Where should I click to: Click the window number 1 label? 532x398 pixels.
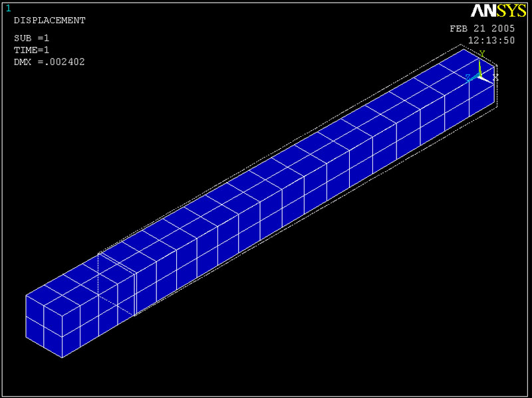point(8,9)
